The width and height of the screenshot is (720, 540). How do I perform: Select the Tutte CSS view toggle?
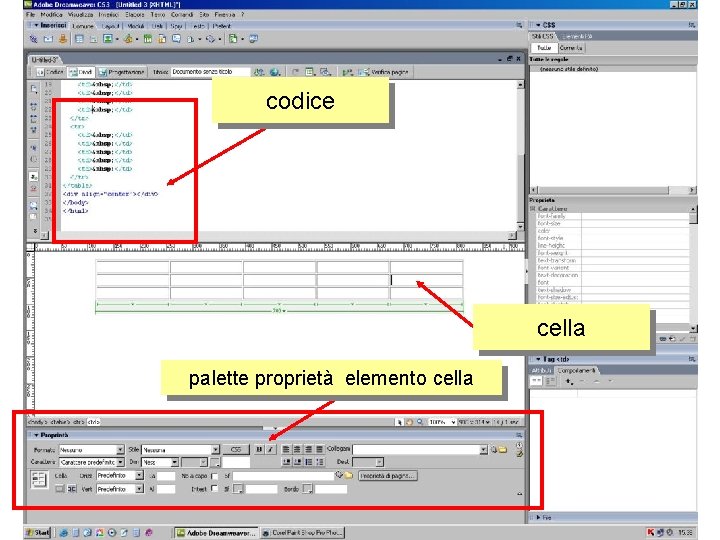pos(544,48)
